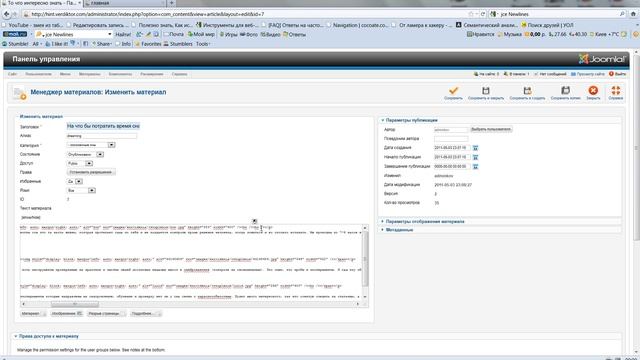
Task: Click the editor vertical scrollbar thumb
Action: (x=365, y=258)
